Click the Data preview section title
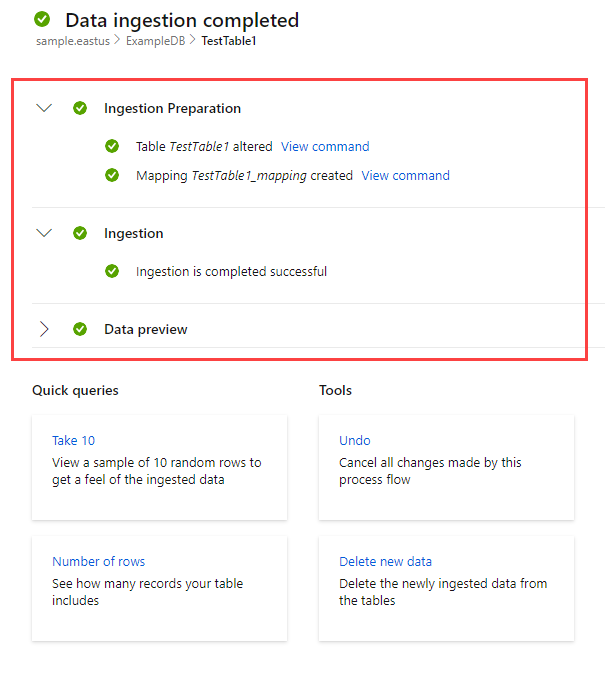Viewport: 605px width, 674px height. (x=145, y=329)
